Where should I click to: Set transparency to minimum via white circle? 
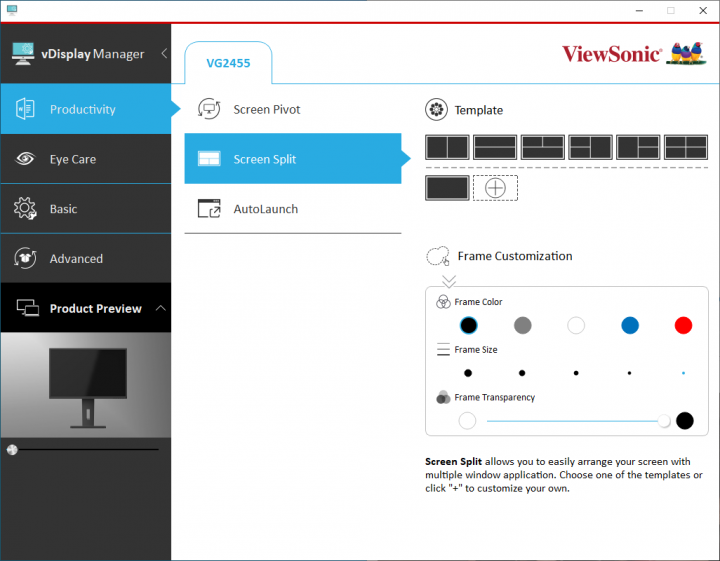click(x=467, y=421)
